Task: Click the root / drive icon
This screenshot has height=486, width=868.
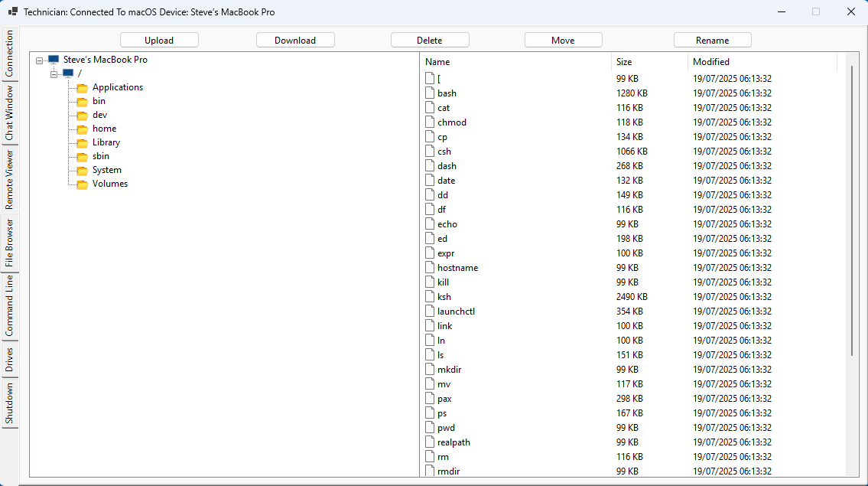Action: tap(68, 73)
